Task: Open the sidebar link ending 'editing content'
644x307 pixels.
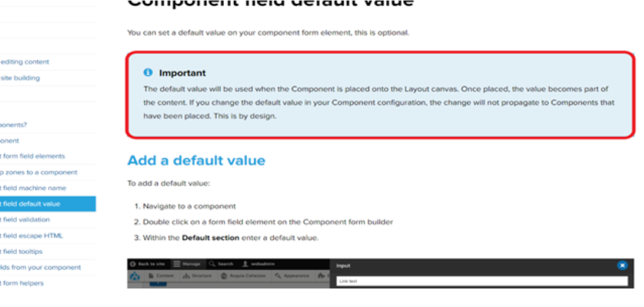Action: click(25, 62)
